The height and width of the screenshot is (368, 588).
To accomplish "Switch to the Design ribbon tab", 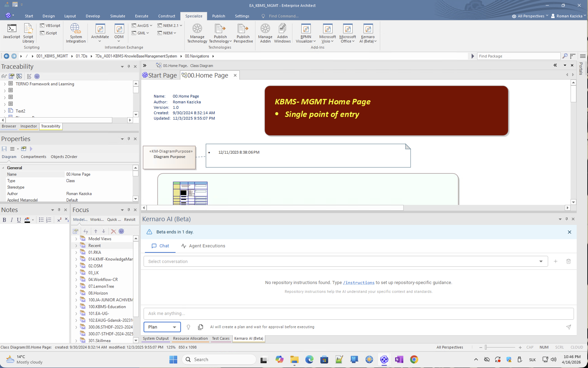I will point(48,16).
